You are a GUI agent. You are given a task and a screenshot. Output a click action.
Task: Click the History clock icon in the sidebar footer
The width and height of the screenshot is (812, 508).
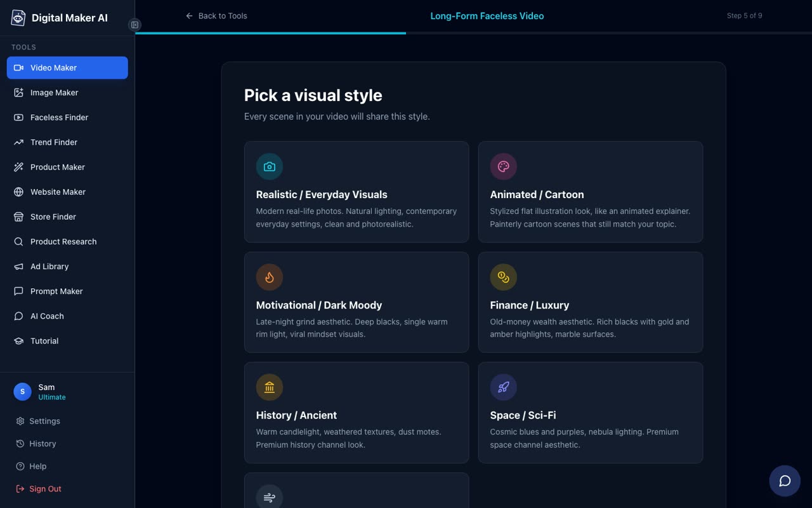(20, 444)
